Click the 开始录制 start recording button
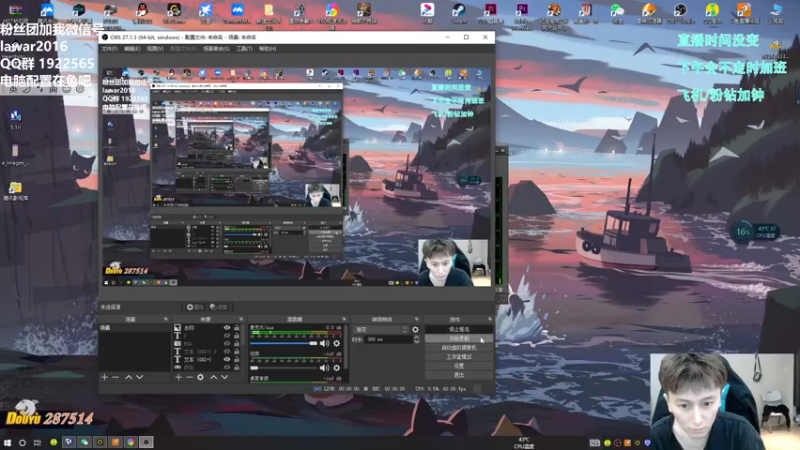 click(459, 338)
